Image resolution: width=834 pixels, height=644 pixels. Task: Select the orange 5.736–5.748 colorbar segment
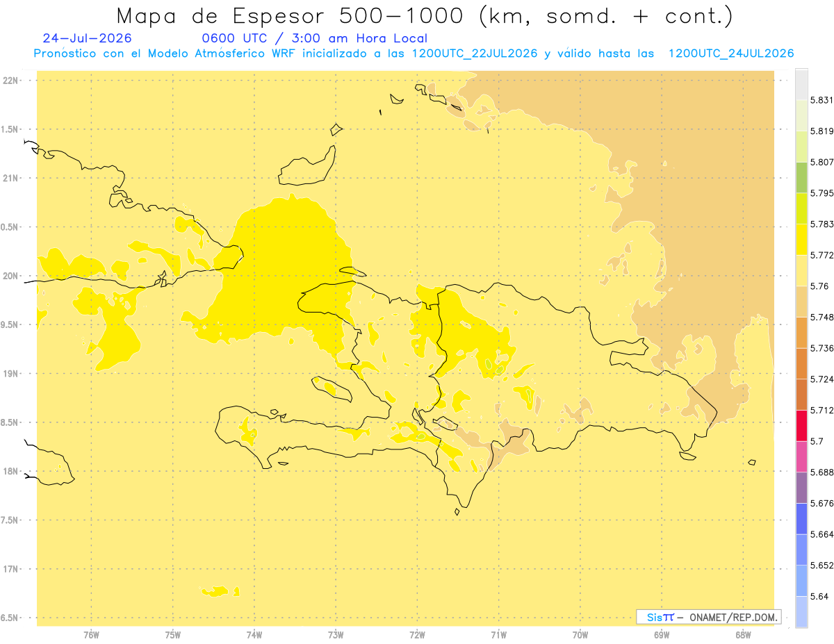(801, 332)
